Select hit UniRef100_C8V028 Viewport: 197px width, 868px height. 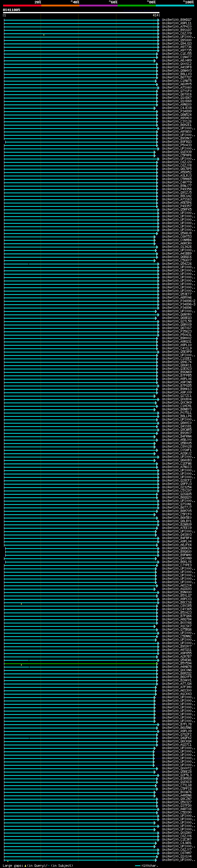pos(177,447)
